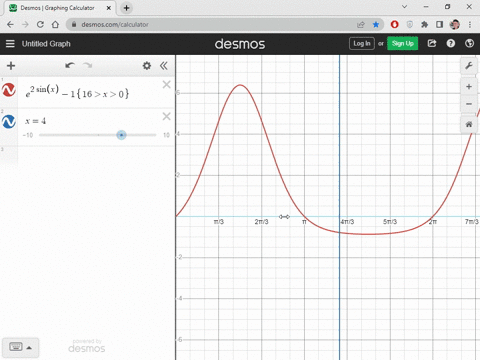Click the Log In button
Image resolution: width=480 pixels, height=360 pixels.
pos(362,43)
